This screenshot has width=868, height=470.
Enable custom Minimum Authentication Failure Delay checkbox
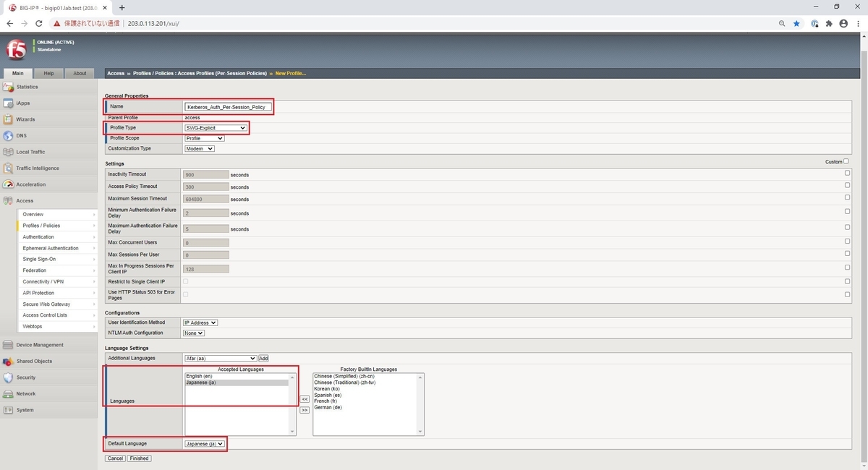point(847,212)
